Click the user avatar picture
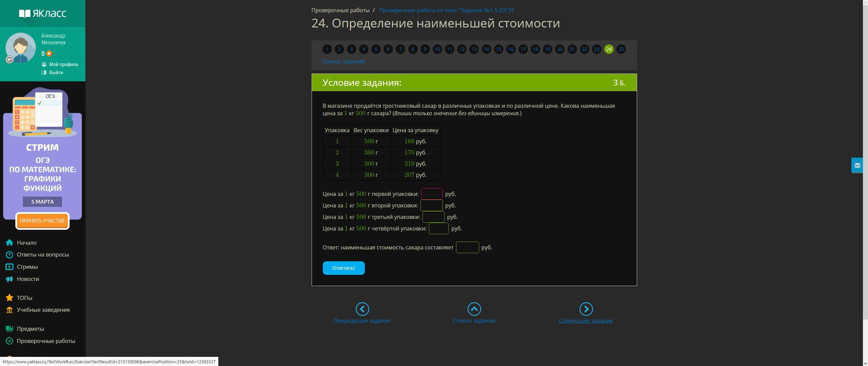The image size is (868, 366). 21,48
